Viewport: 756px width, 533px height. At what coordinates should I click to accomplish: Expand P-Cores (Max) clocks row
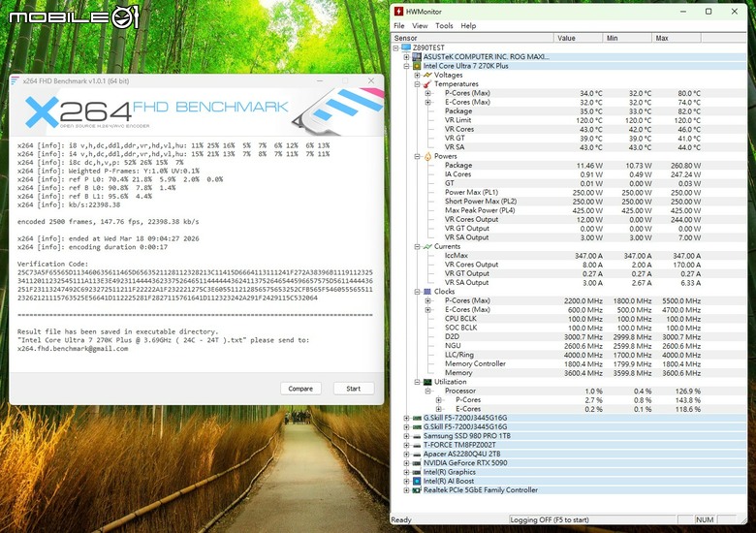427,300
